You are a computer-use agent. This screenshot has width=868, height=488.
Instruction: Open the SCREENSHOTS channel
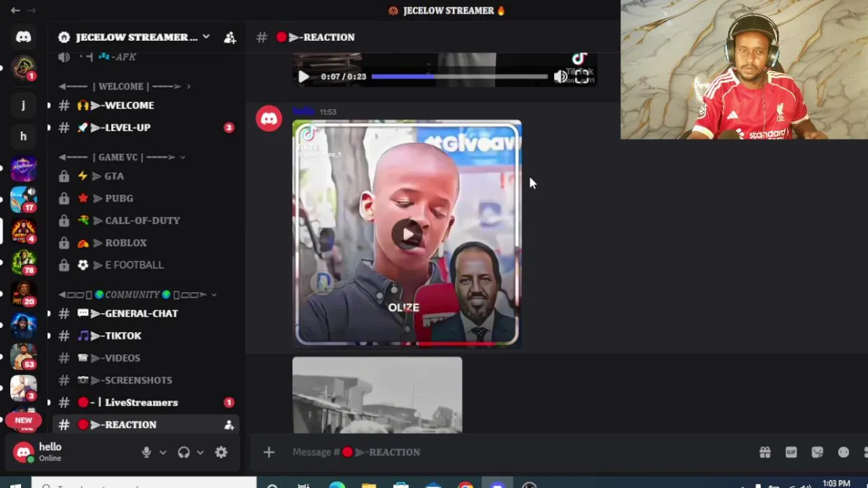click(x=146, y=380)
